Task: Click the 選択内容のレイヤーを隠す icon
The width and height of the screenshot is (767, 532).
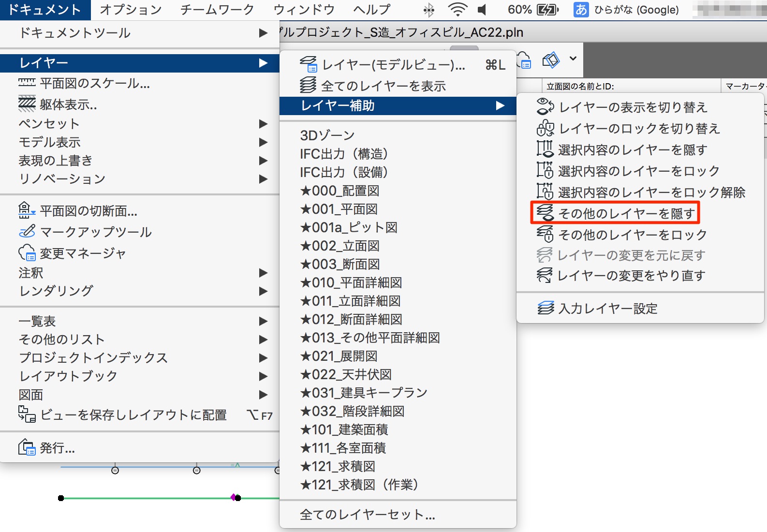Action: pyautogui.click(x=545, y=149)
